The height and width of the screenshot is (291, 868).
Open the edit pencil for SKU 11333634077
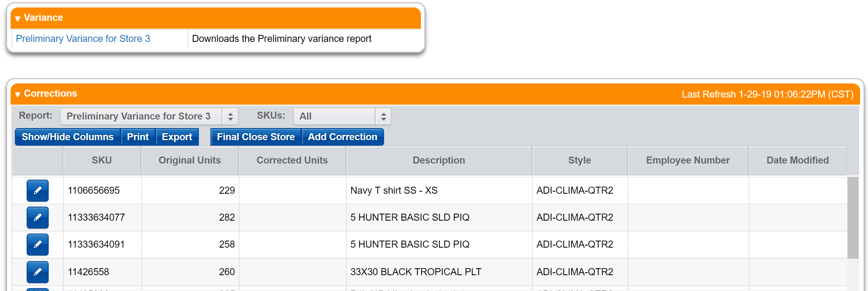coord(38,217)
